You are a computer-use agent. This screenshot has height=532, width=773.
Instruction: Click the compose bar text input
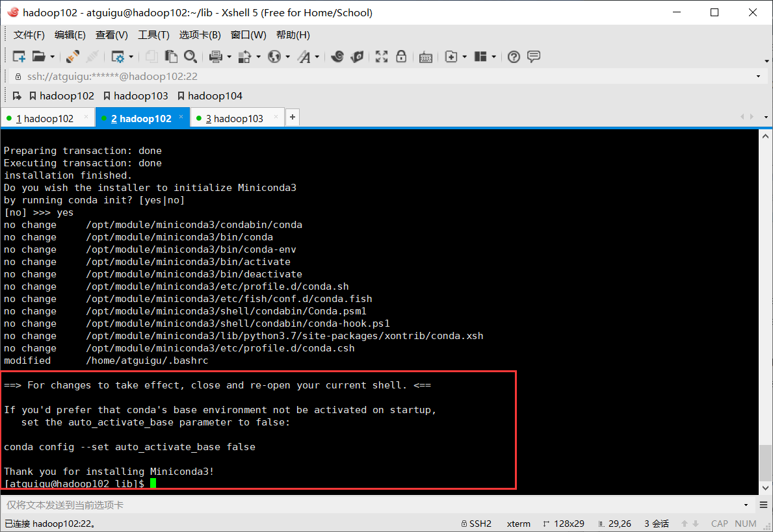point(370,505)
